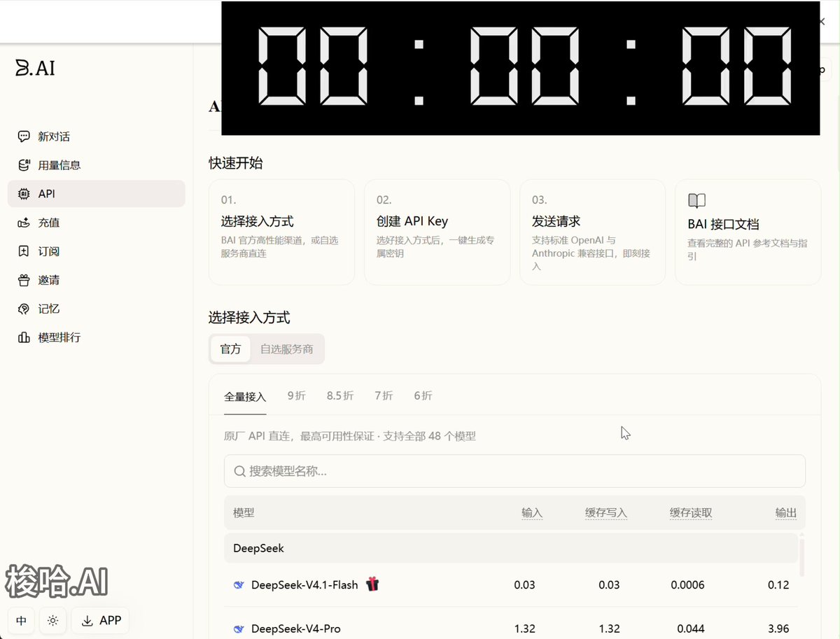Click the 缓存写入 column header

pos(606,513)
